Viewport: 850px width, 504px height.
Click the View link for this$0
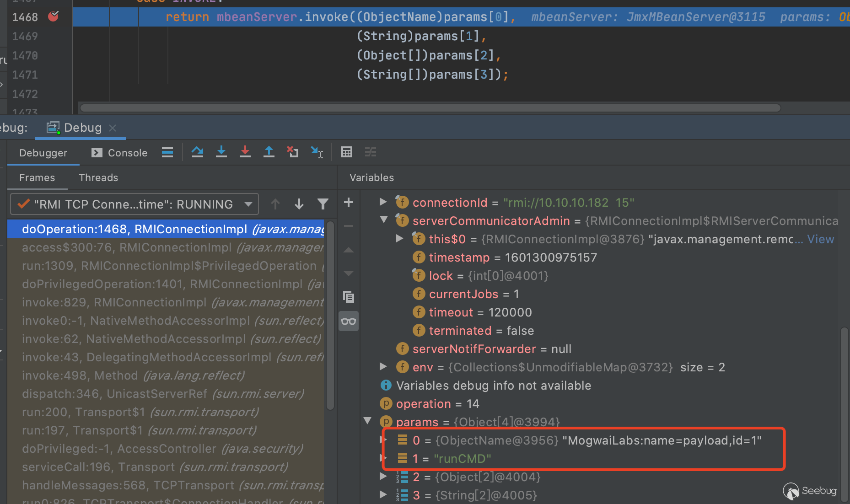click(x=820, y=239)
